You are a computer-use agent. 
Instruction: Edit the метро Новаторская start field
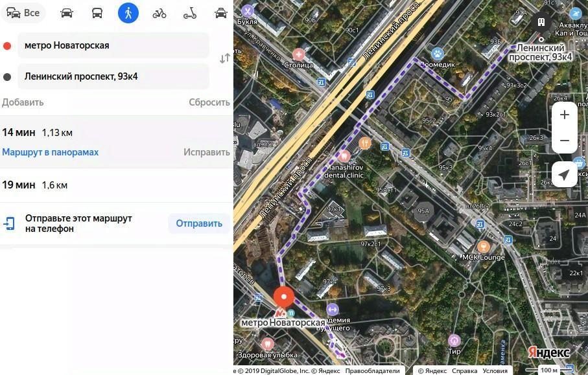113,45
